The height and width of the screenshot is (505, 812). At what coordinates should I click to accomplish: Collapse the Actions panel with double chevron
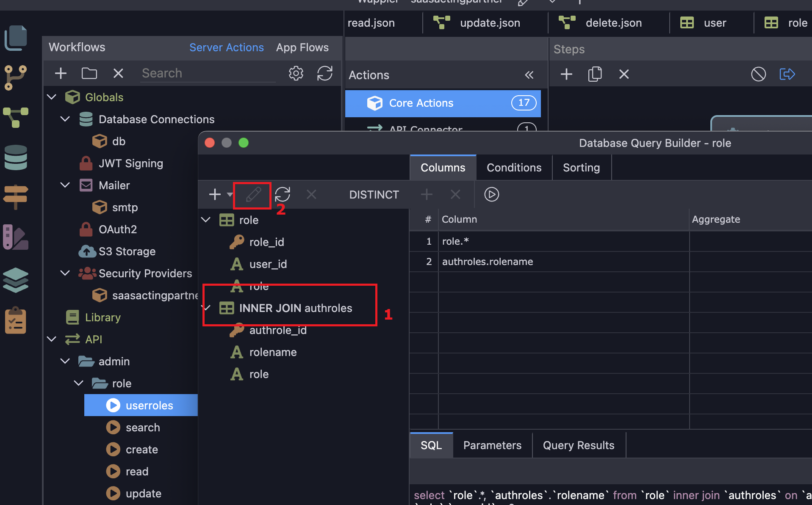[529, 75]
